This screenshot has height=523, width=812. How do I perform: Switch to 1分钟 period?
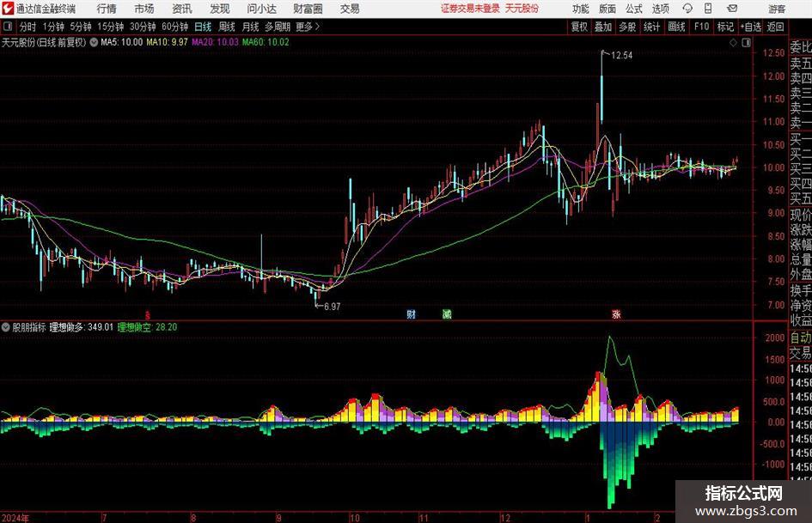pyautogui.click(x=53, y=27)
